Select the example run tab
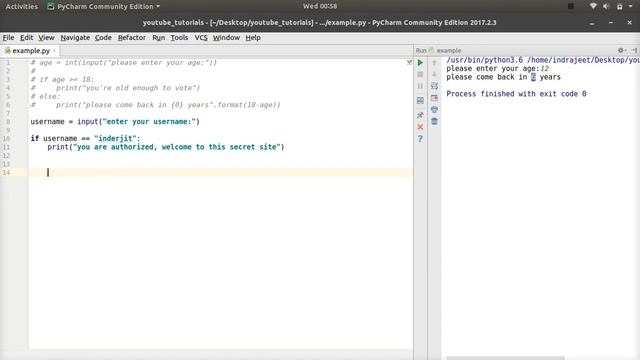Image resolution: width=640 pixels, height=360 pixels. (x=449, y=51)
